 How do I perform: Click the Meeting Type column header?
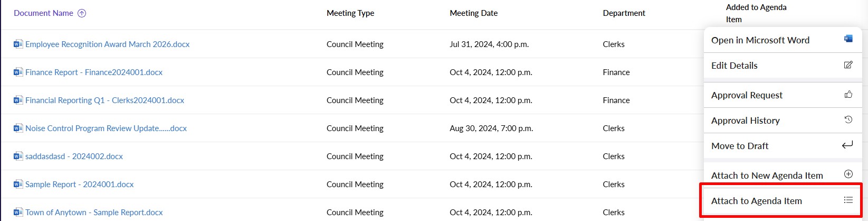point(350,13)
